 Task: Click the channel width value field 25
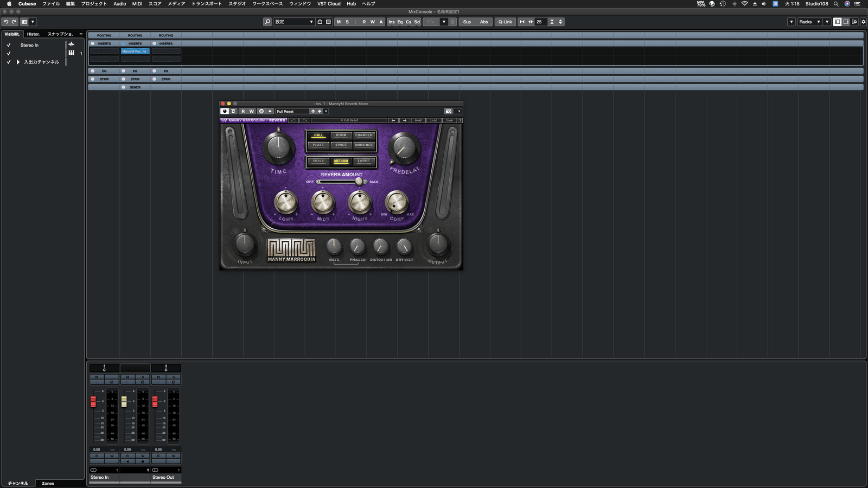pyautogui.click(x=541, y=22)
